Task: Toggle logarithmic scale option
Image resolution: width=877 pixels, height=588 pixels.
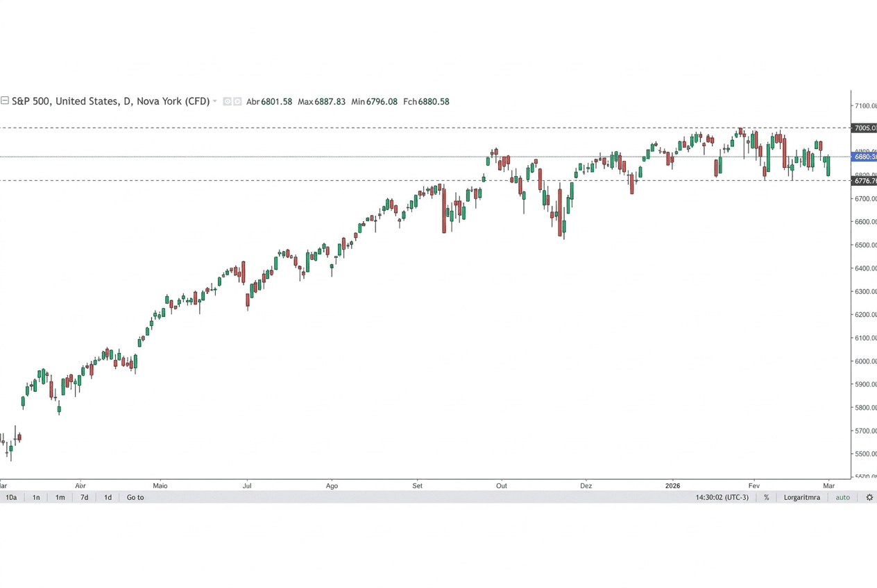Action: [x=801, y=497]
